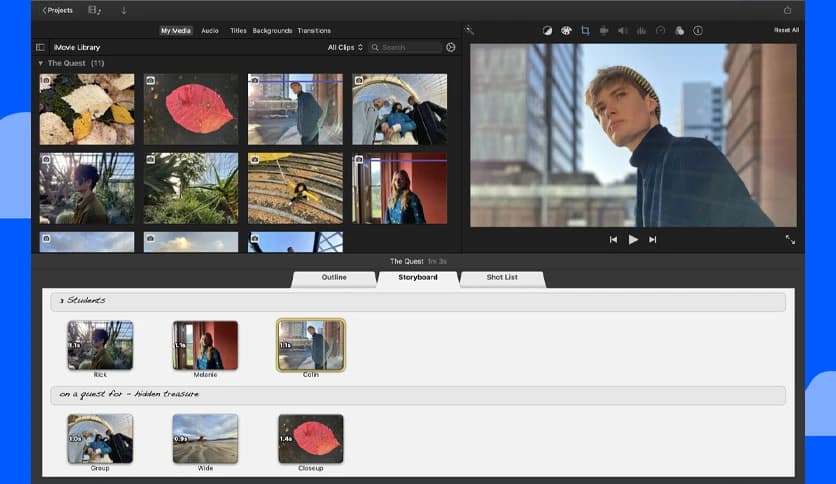Select the yellow jacket steps clip
Image resolution: width=836 pixels, height=484 pixels.
click(x=295, y=188)
